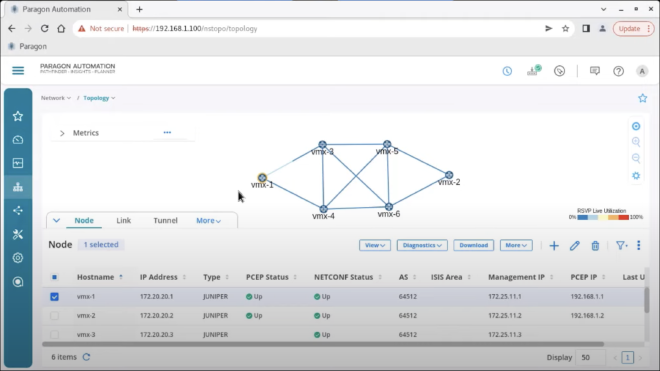Zoom in on the topology map
This screenshot has height=371, width=660.
point(636,142)
